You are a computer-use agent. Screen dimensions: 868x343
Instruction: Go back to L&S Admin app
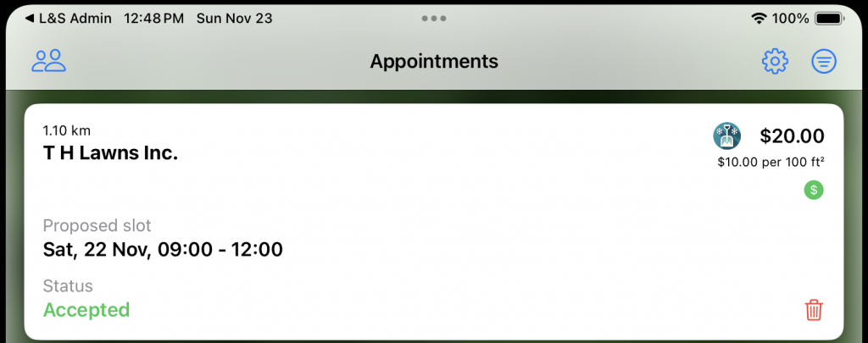(69, 18)
